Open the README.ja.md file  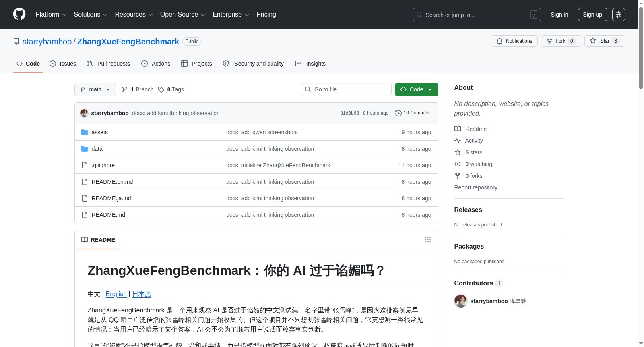point(111,198)
